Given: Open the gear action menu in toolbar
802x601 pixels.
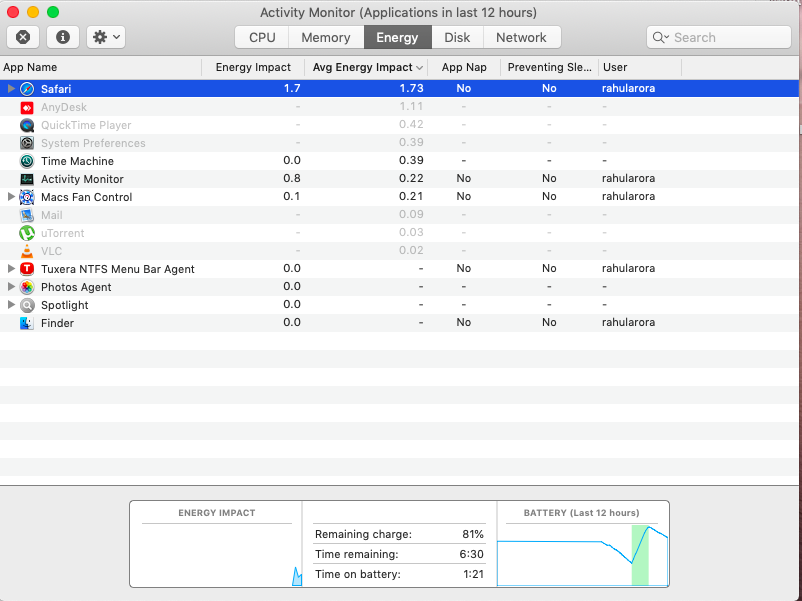Looking at the screenshot, I should click(106, 37).
